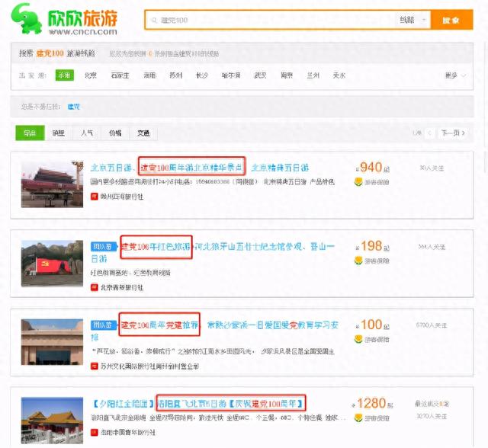The width and height of the screenshot is (488, 448).
Task: Click the insurance flower icon under 100 price
Action: point(358,339)
